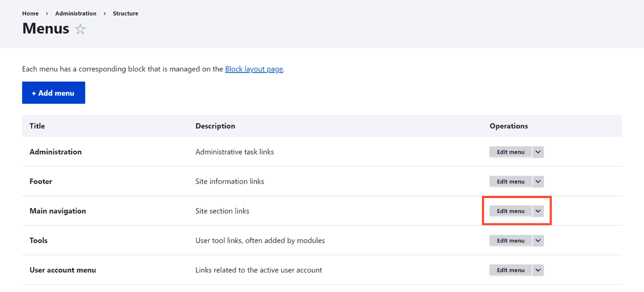The image size is (644, 292).
Task: Expand operations dropdown for Administration menu
Action: [538, 152]
